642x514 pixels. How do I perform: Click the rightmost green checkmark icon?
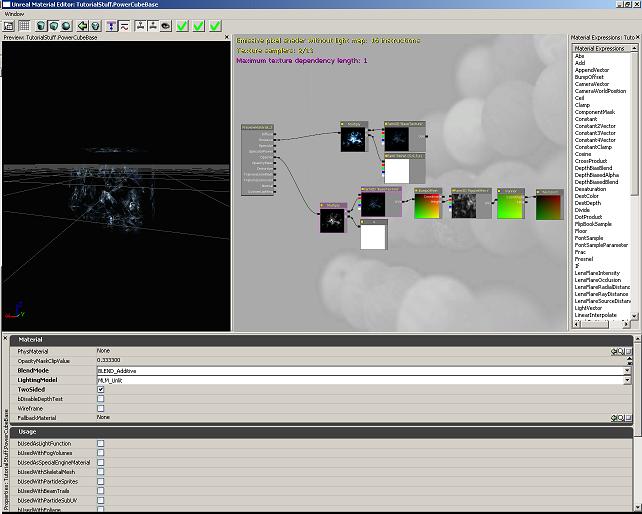point(215,26)
